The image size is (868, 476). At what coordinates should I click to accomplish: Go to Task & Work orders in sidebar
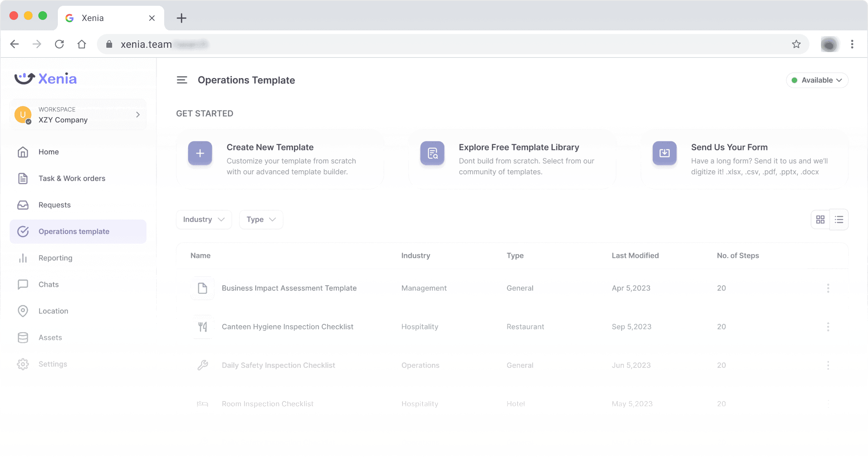tap(72, 178)
